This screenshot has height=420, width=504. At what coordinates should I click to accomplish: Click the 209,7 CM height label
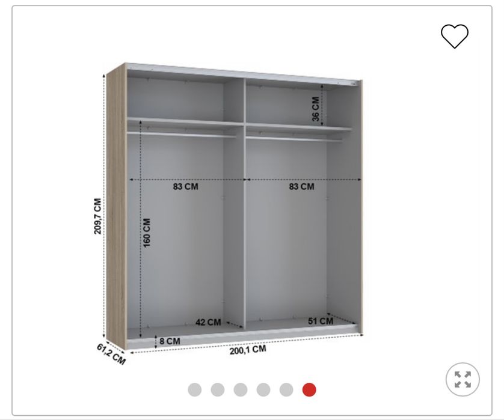[97, 216]
